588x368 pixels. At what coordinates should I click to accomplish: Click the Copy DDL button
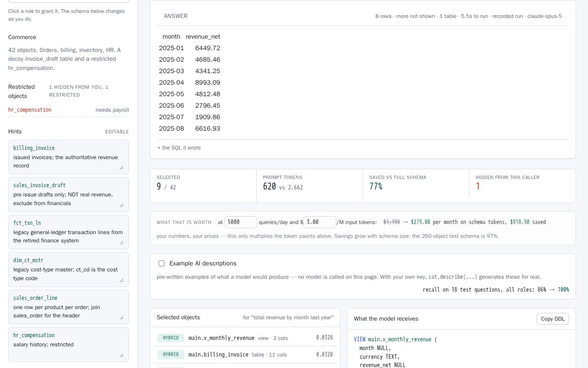coord(553,319)
